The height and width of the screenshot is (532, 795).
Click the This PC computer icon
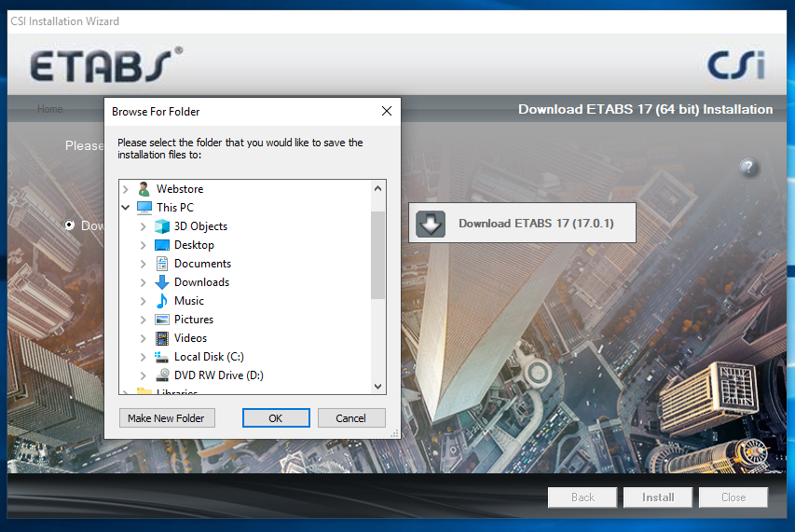click(x=144, y=208)
